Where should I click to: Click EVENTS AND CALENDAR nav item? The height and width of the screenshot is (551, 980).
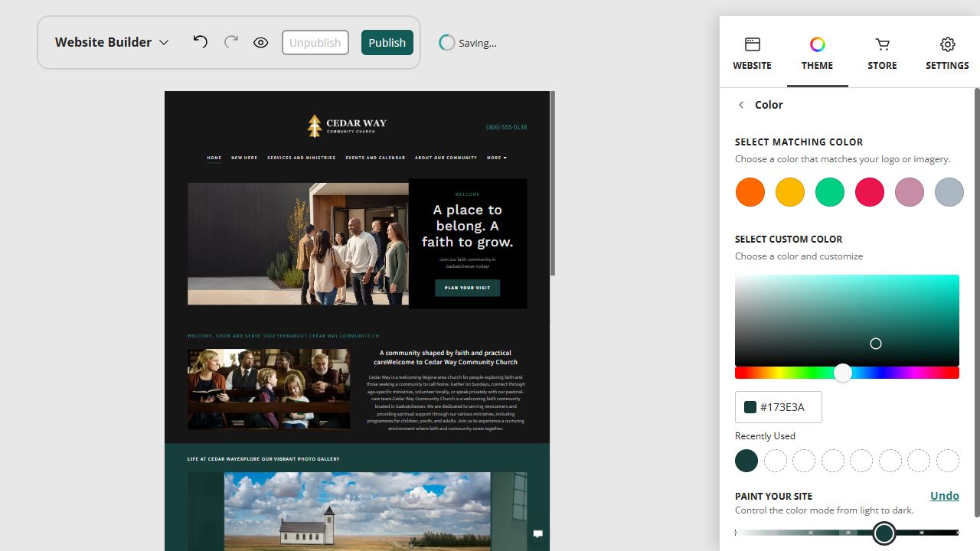coord(375,158)
